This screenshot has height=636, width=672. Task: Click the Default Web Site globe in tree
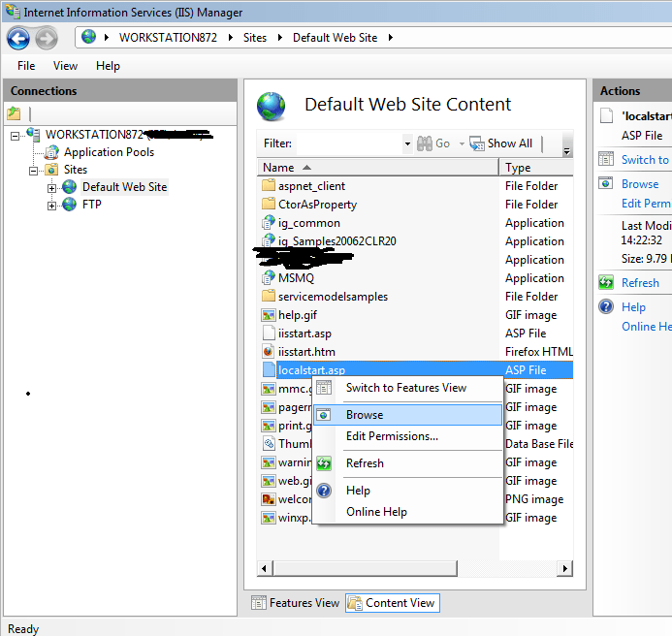pyautogui.click(x=70, y=187)
